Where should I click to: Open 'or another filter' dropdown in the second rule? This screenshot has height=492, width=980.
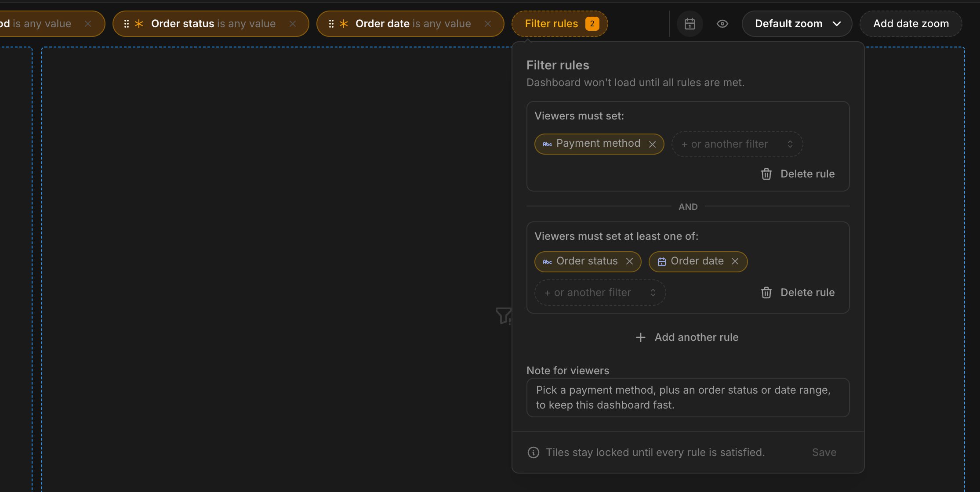(600, 293)
